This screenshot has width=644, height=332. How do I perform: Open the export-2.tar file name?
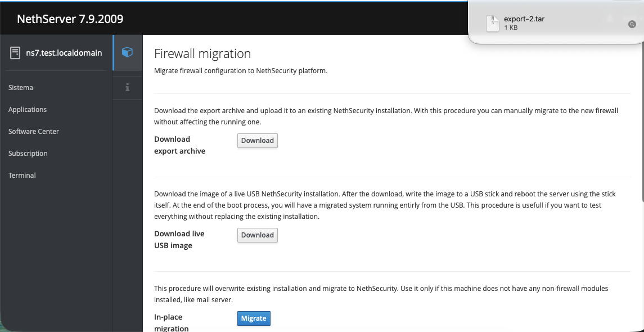[x=524, y=19]
